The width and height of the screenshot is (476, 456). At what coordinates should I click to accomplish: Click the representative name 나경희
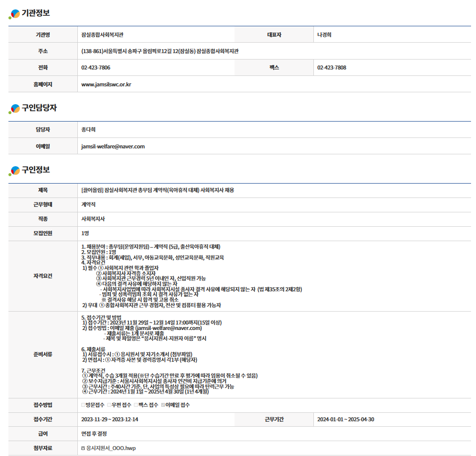pyautogui.click(x=324, y=35)
